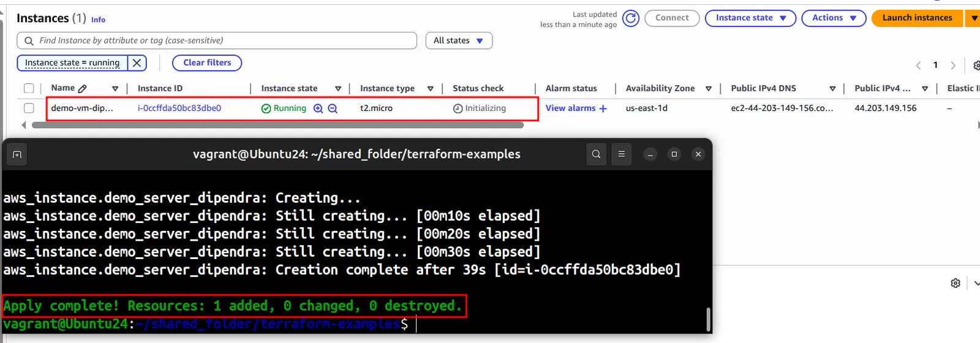Go to previous page arrow

coord(918,66)
